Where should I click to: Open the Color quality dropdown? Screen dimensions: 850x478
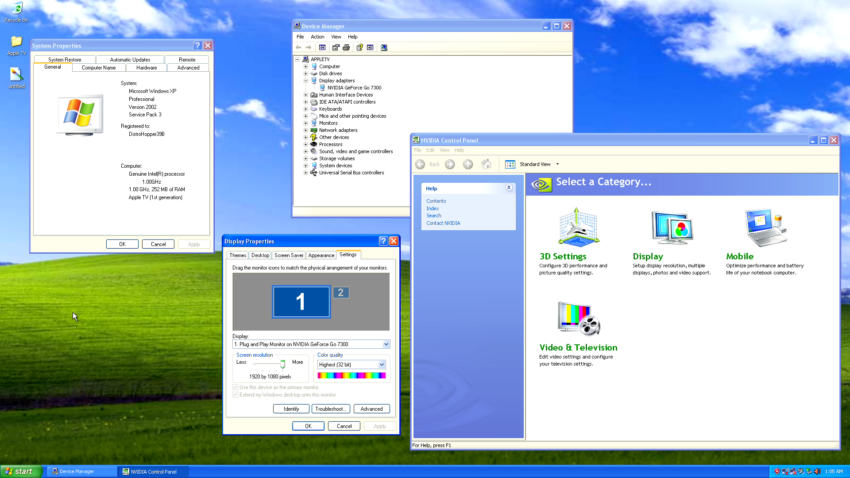point(382,365)
